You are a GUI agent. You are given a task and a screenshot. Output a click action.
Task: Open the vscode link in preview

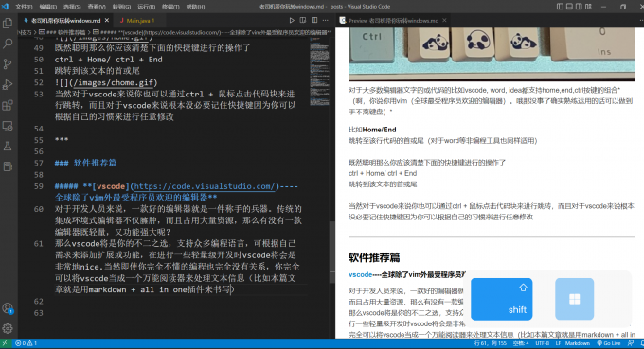pos(360,274)
